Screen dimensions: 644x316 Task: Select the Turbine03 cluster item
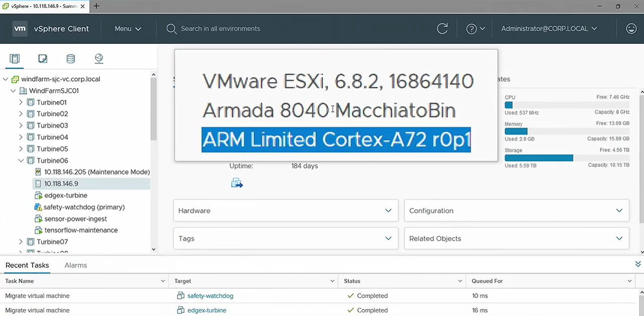tap(52, 125)
